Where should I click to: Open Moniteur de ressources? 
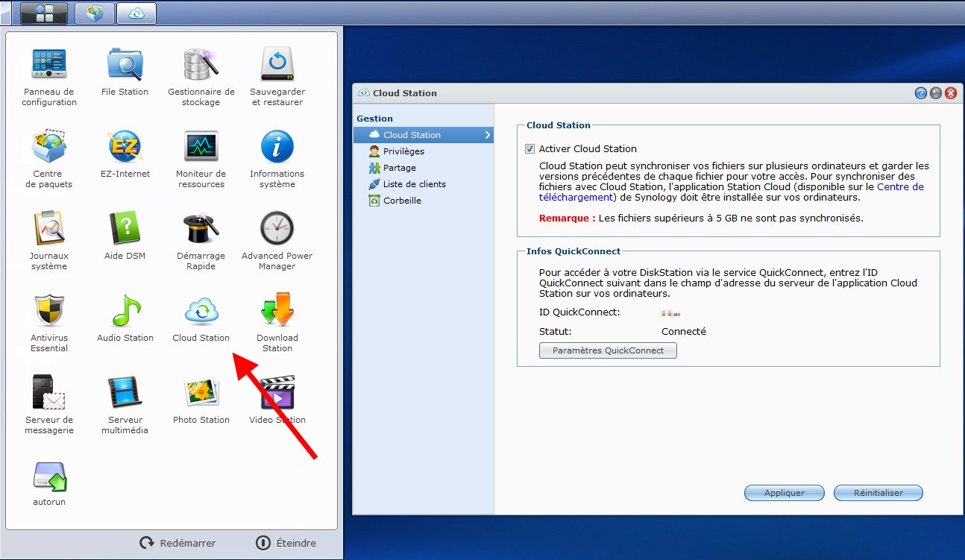(x=201, y=159)
